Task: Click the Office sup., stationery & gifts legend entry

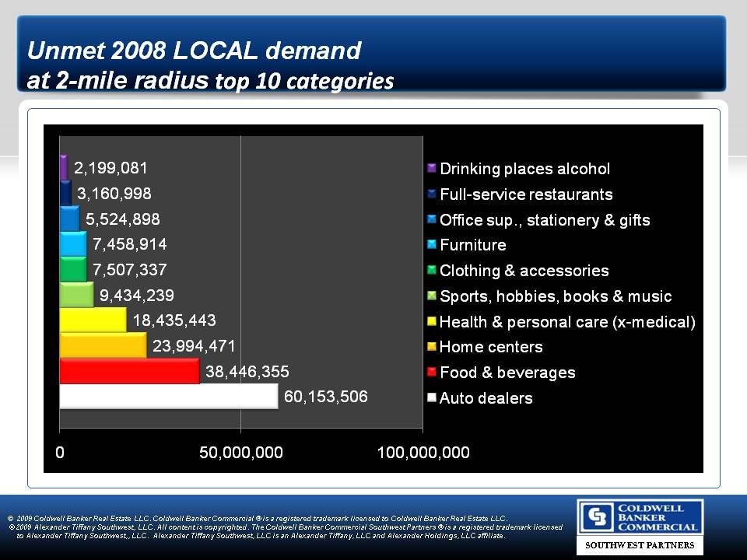Action: (x=545, y=220)
